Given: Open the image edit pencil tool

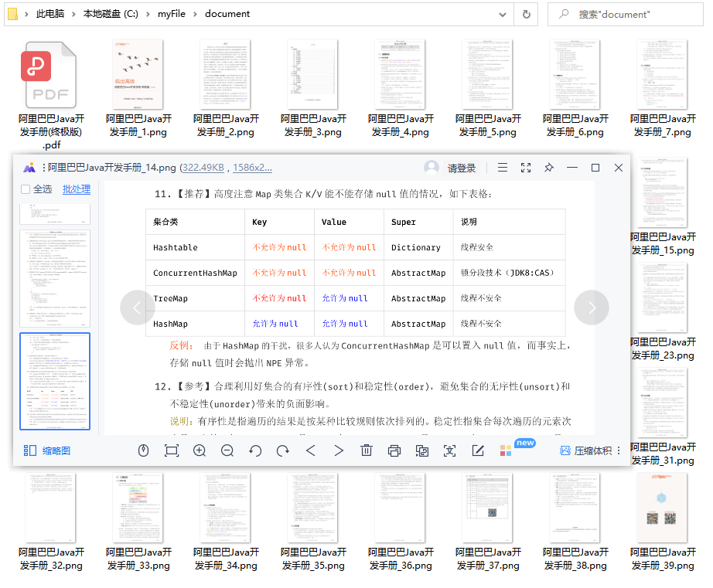Looking at the screenshot, I should (477, 450).
